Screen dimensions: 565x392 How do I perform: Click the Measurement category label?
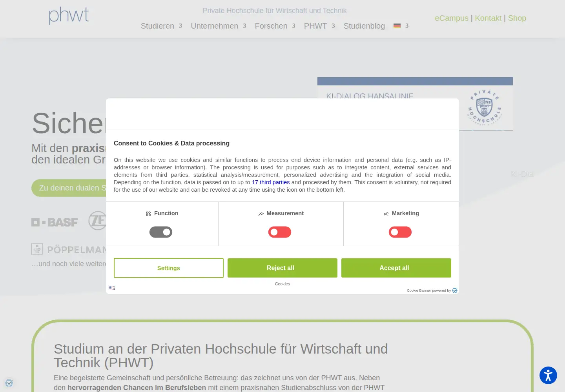pos(285,213)
